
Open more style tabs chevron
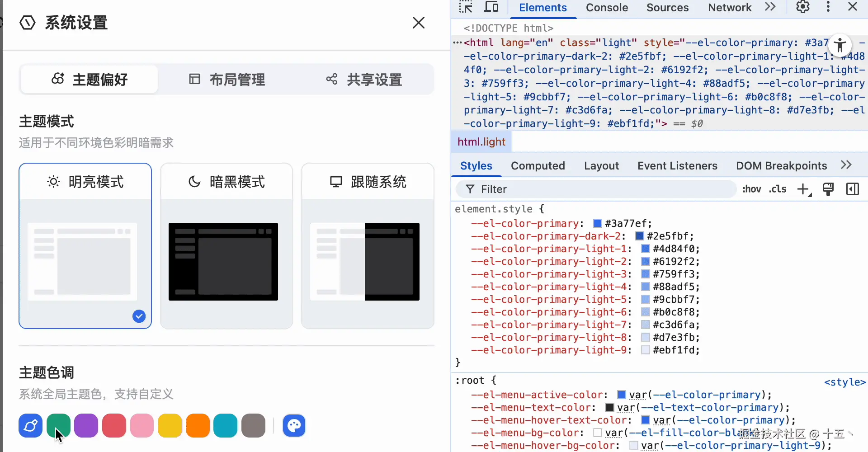pos(846,165)
